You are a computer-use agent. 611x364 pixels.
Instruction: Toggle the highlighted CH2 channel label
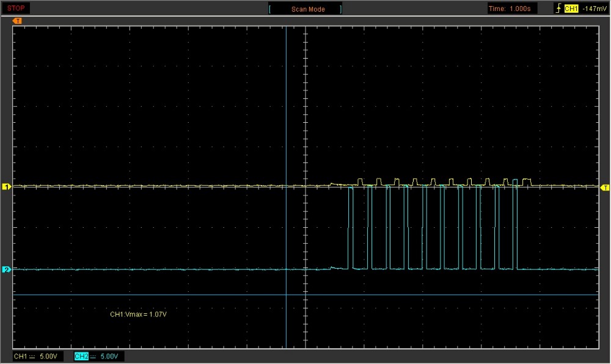[x=81, y=356]
